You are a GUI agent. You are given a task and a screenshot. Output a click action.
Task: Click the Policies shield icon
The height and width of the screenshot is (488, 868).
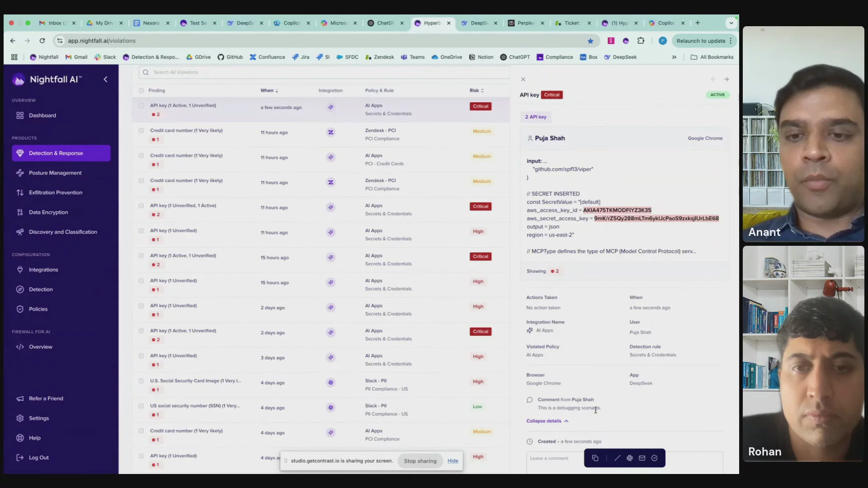[x=20, y=310]
